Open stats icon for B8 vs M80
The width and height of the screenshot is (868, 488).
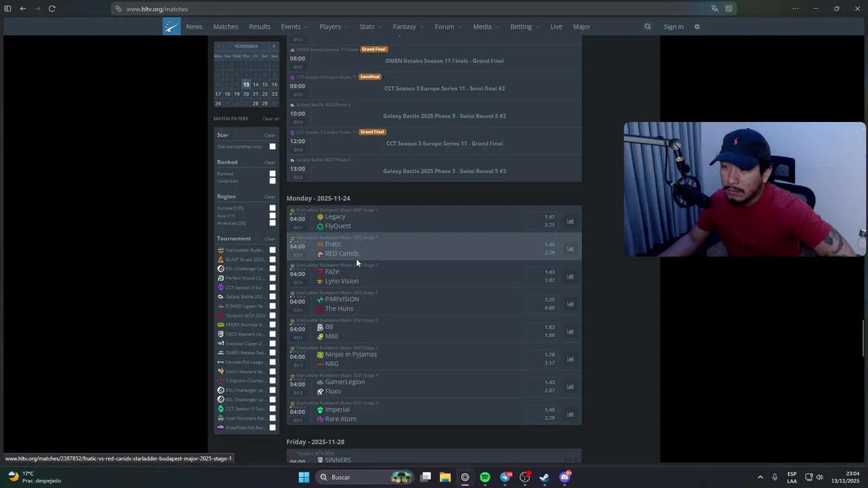pyautogui.click(x=570, y=331)
